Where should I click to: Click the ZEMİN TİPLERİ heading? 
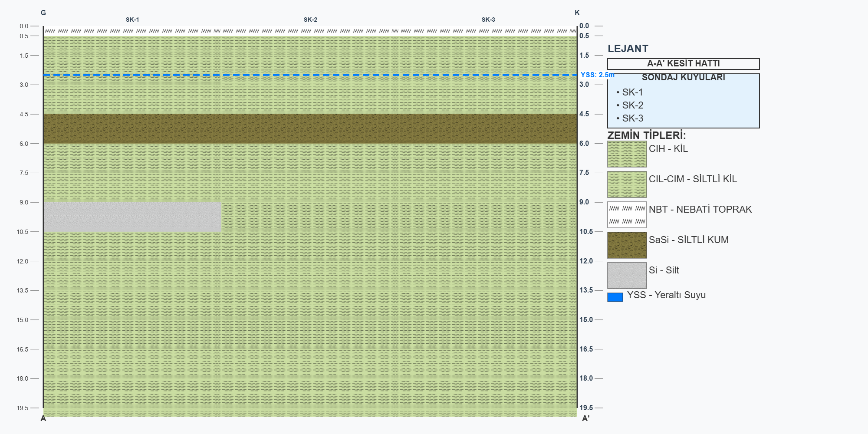(x=646, y=135)
